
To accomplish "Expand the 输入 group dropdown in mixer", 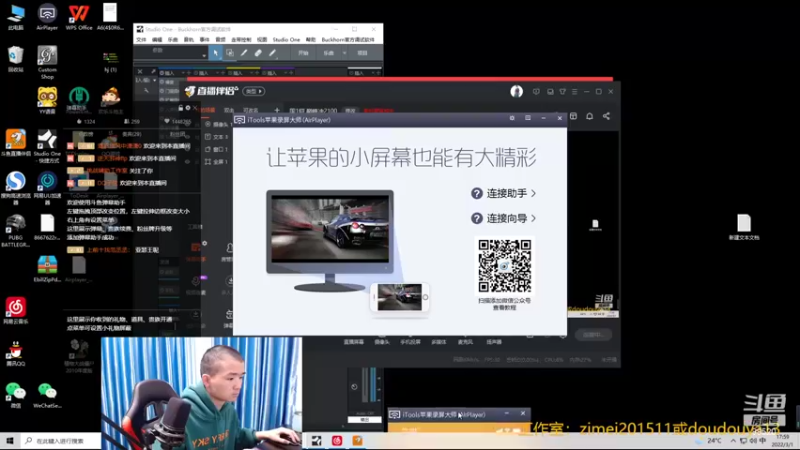I will tap(154, 81).
